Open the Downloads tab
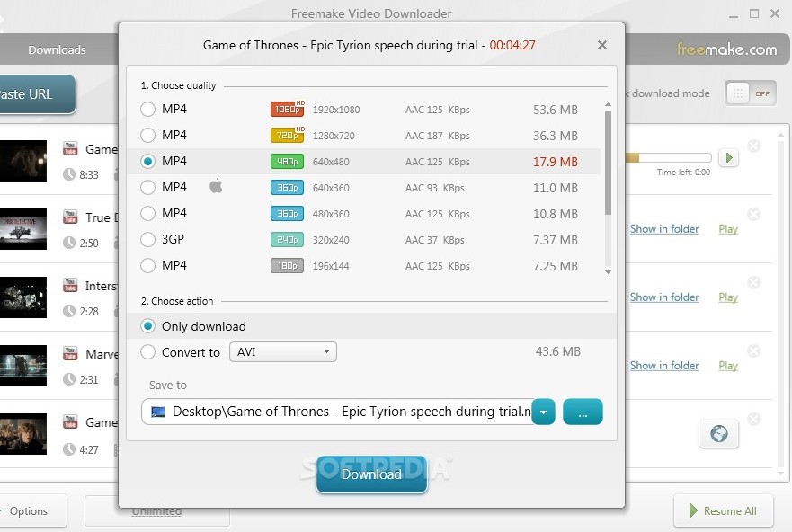Image resolution: width=792 pixels, height=532 pixels. point(57,50)
